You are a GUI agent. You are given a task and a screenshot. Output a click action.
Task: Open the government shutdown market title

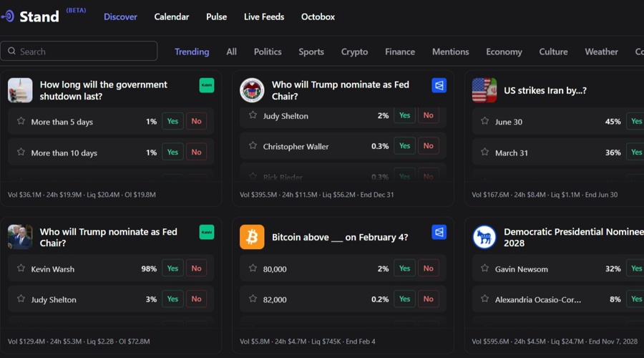point(103,90)
